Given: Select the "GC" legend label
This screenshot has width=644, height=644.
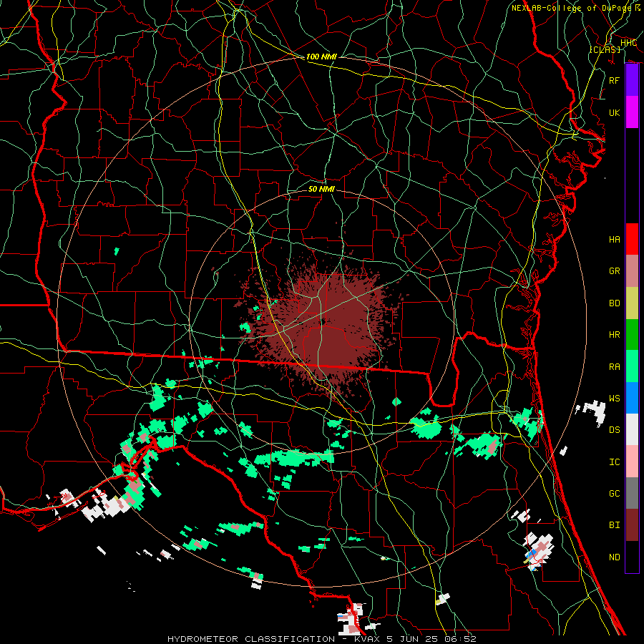Looking at the screenshot, I should point(614,494).
